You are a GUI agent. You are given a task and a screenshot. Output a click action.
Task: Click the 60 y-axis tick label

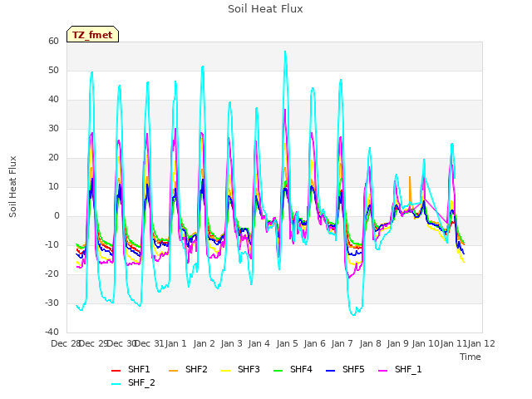pyautogui.click(x=53, y=41)
